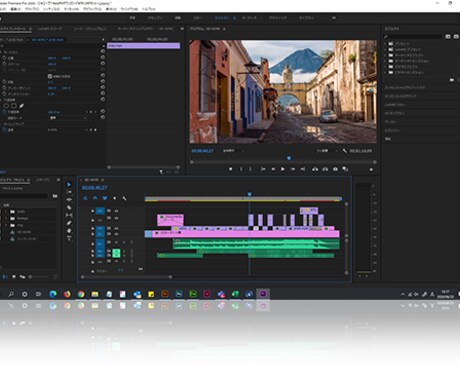
Task: Switch to Audio workspace tab
Action: pos(249,18)
